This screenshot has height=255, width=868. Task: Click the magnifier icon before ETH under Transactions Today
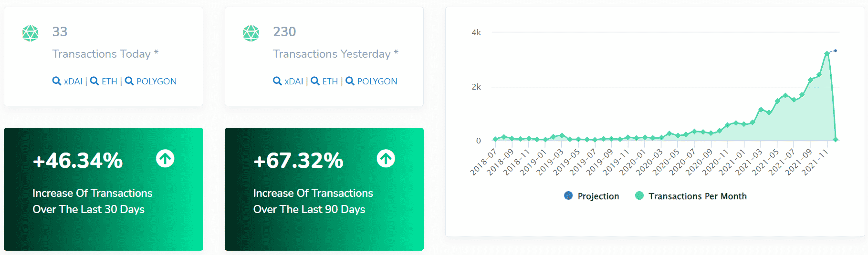94,81
